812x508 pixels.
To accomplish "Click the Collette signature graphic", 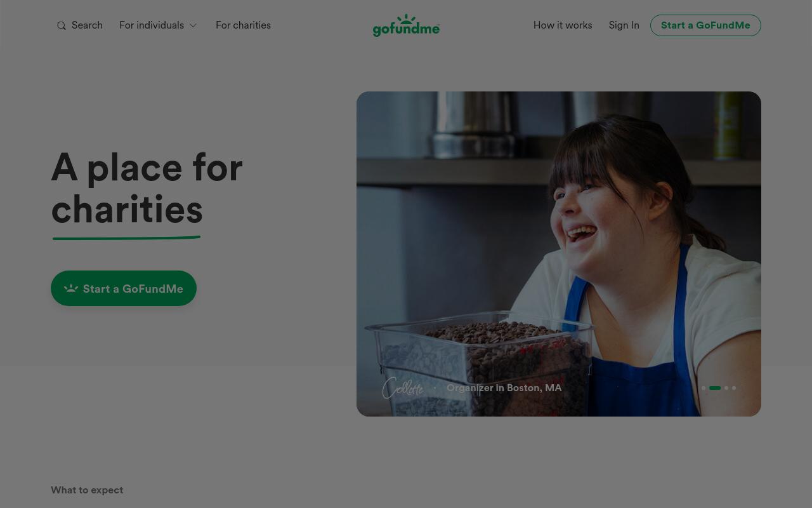I will 403,387.
